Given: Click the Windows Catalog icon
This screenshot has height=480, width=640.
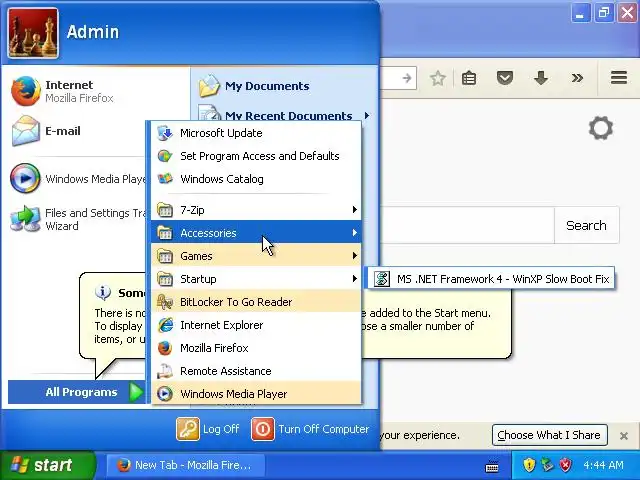Looking at the screenshot, I should 165,179.
